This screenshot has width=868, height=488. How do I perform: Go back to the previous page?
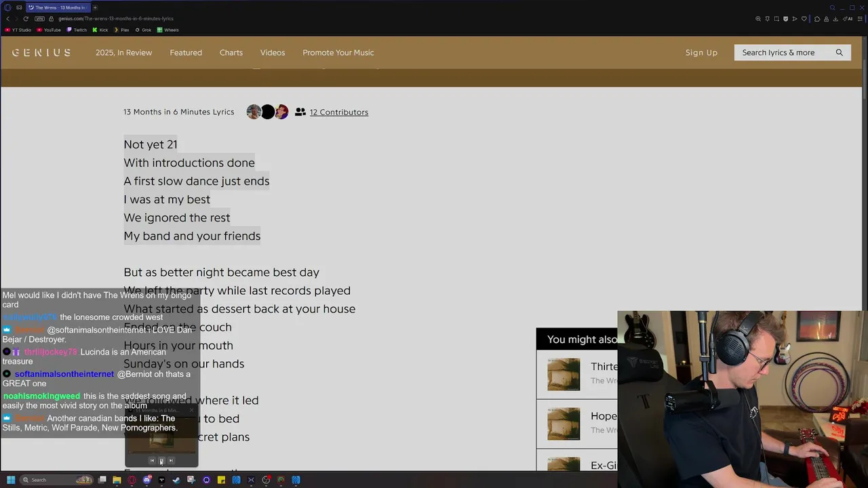7,19
